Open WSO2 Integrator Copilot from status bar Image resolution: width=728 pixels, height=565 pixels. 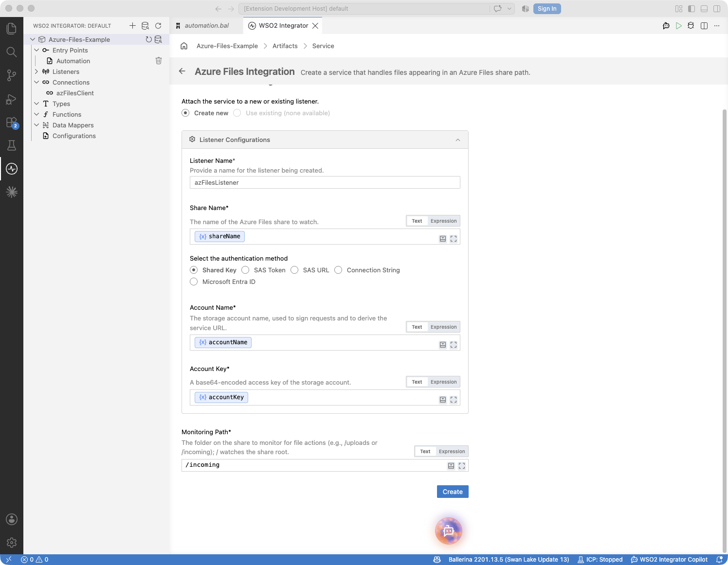pos(669,560)
